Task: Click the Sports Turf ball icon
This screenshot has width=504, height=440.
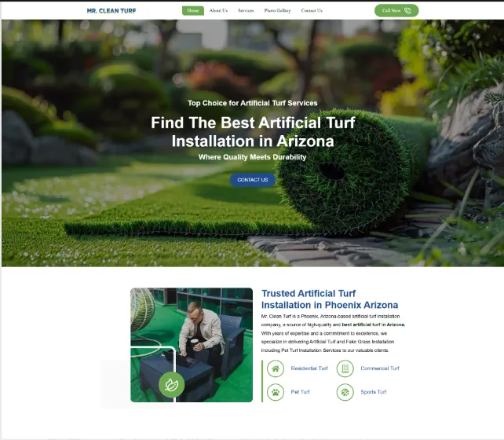Action: 345,392
